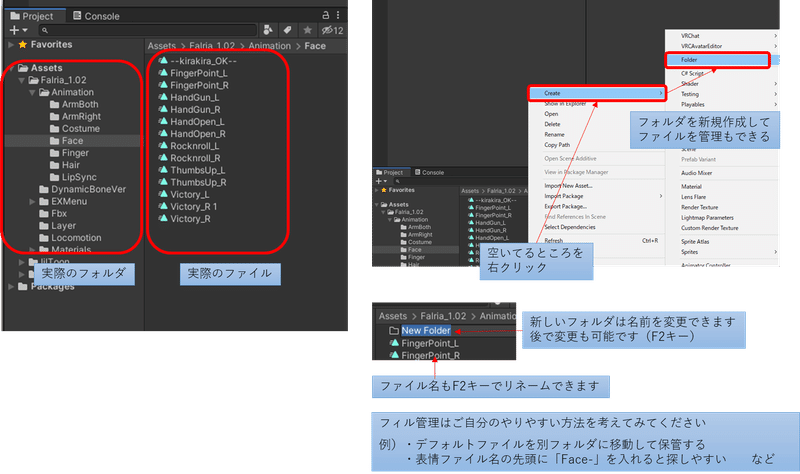Image resolution: width=800 pixels, height=474 pixels.
Task: Select the --kirakira_OK-- animation file in largest list
Action: click(x=197, y=61)
